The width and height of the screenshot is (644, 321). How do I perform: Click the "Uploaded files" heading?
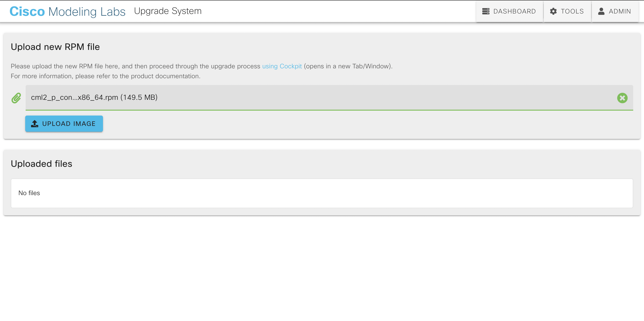point(42,164)
